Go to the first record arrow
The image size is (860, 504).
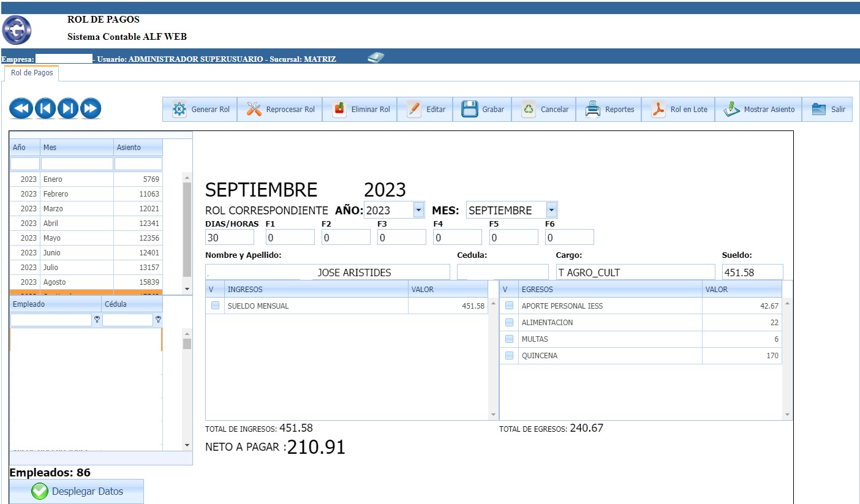(x=21, y=109)
